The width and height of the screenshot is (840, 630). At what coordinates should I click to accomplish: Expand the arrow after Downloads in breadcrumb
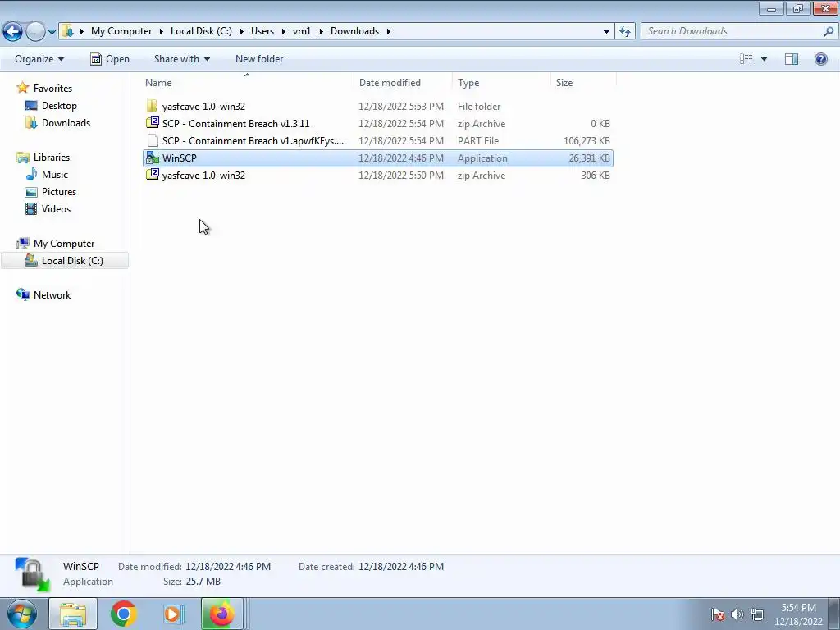[x=388, y=32]
